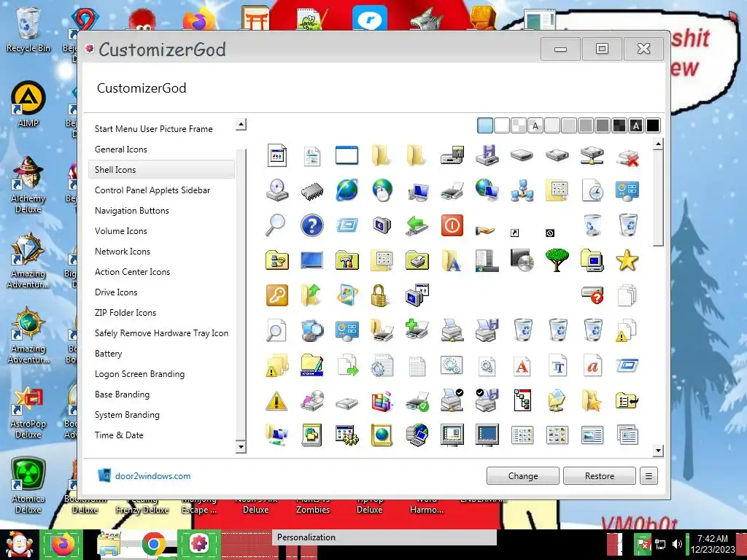Open Drive Icons category

click(x=116, y=293)
